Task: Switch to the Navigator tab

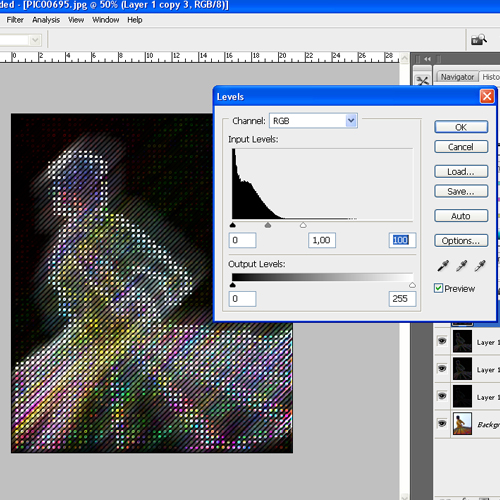Action: (457, 77)
